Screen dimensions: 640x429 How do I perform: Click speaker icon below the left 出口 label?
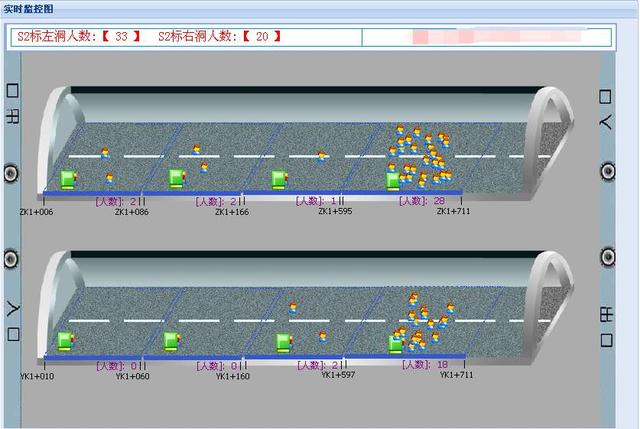(x=11, y=173)
